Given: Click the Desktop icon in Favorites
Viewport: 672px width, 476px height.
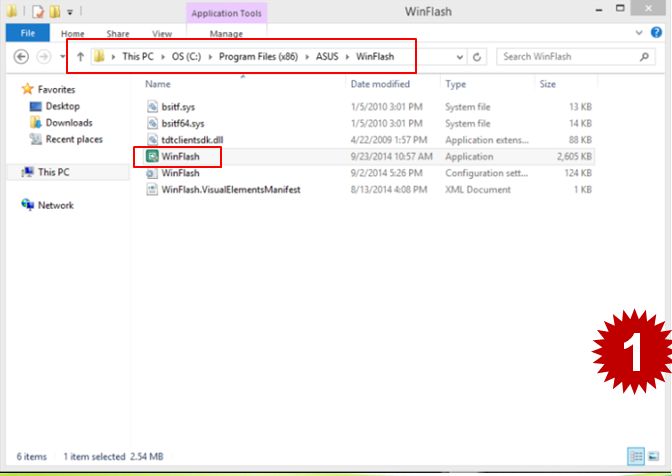Looking at the screenshot, I should 36,106.
